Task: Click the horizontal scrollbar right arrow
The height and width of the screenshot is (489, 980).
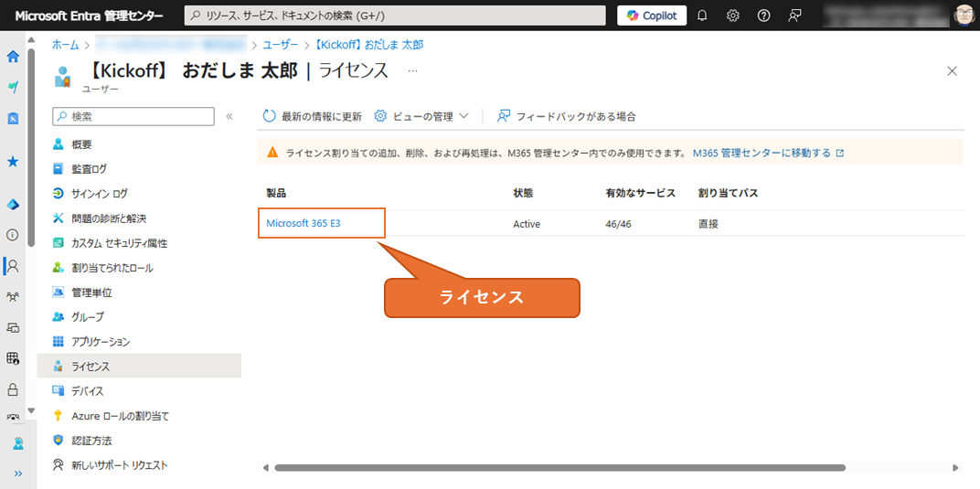Action: click(955, 467)
